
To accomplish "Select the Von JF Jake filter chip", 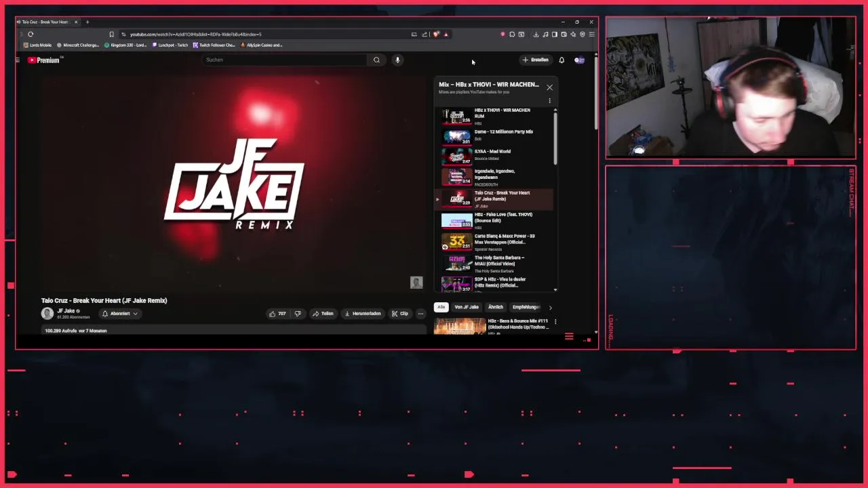I will pos(467,307).
